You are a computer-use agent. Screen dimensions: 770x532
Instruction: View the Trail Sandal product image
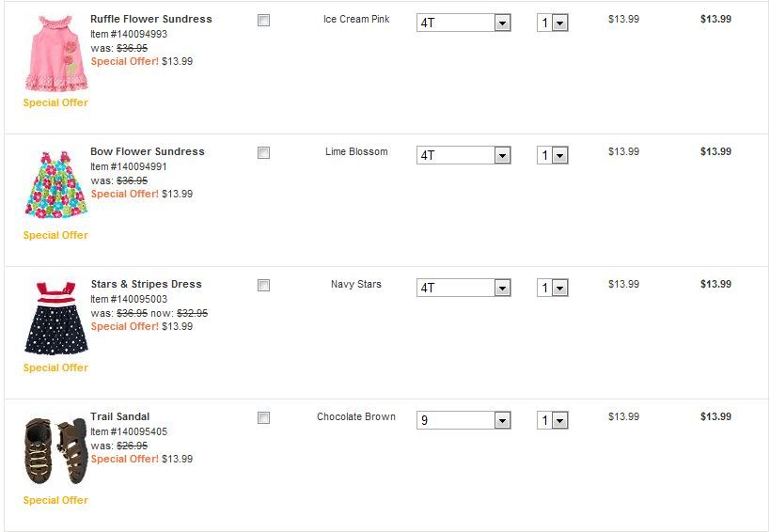click(55, 449)
